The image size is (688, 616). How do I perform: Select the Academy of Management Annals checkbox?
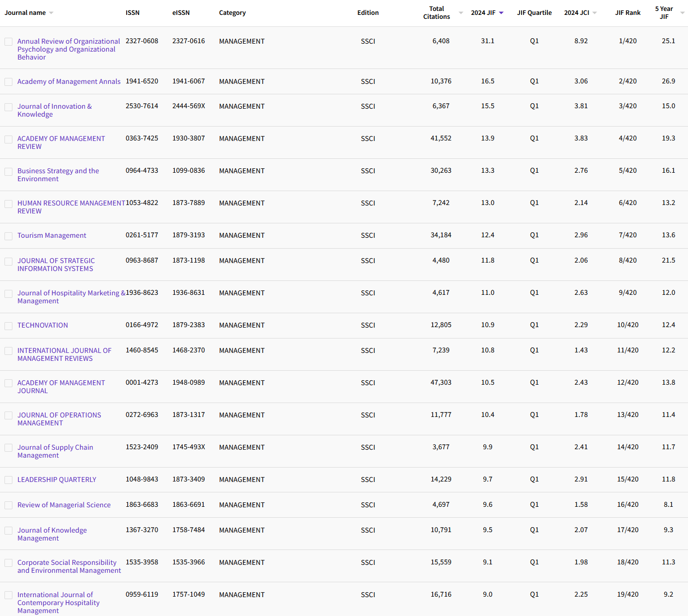point(8,82)
